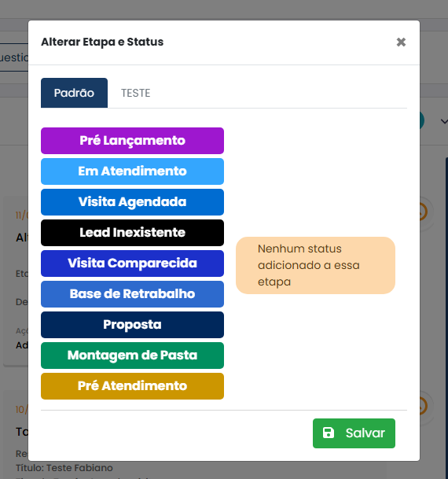
Task: Click the floppy disk save icon
Action: [329, 433]
